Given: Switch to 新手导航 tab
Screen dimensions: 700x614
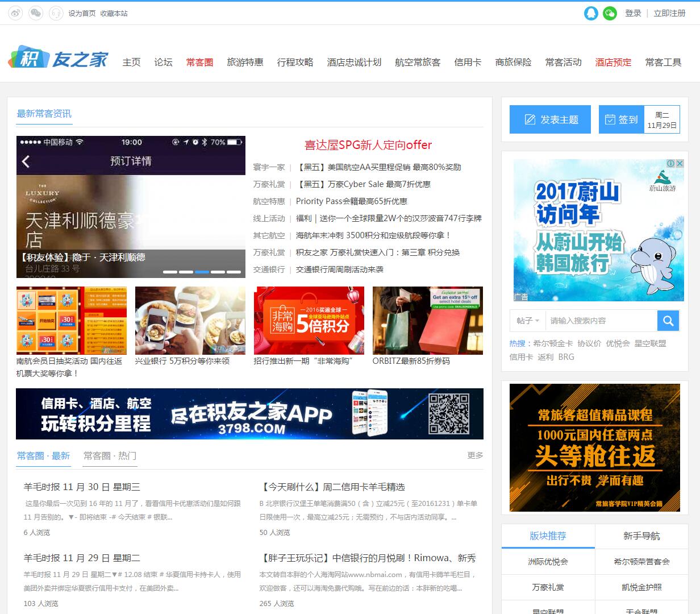Looking at the screenshot, I should point(641,536).
